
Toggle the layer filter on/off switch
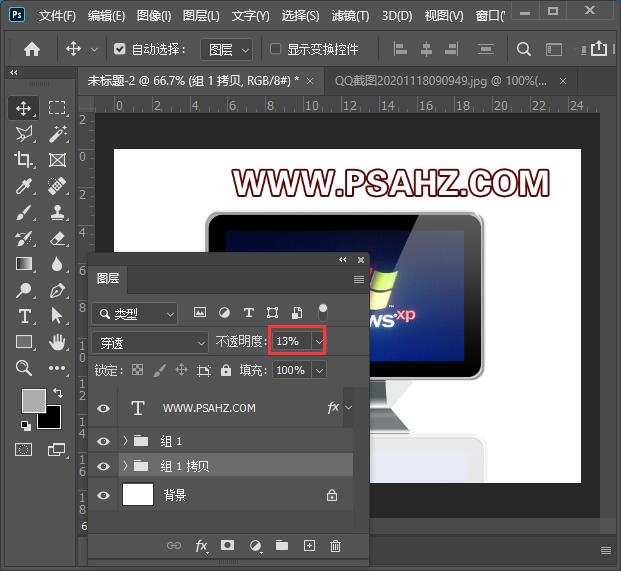[323, 312]
